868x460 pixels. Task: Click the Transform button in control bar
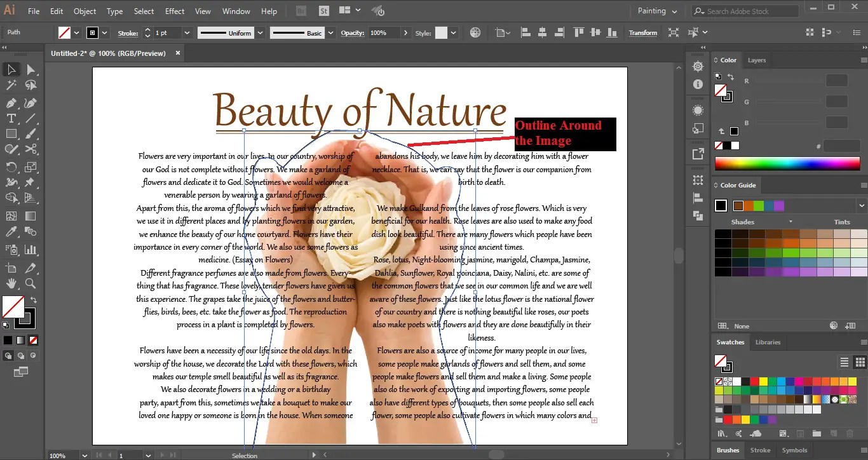coord(642,33)
